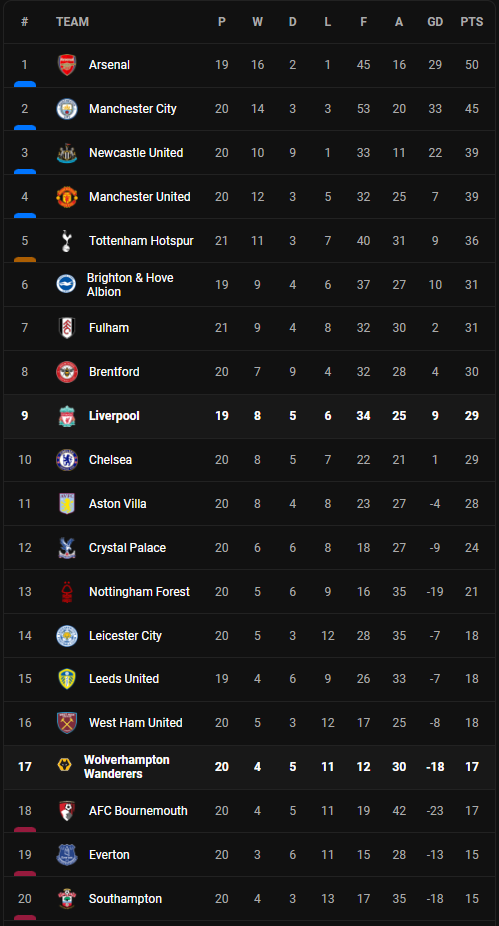Click the Wolverhampton Wanderers wolf logo
This screenshot has width=499, height=926.
point(64,767)
